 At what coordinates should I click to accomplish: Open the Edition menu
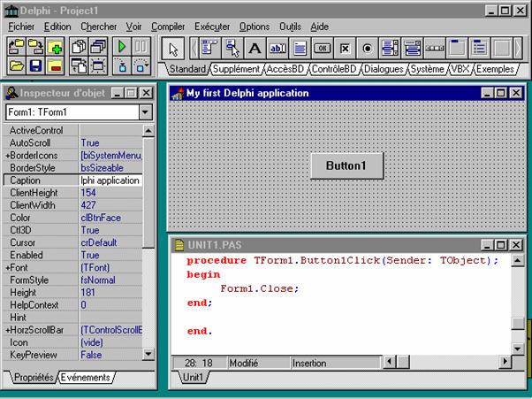pyautogui.click(x=57, y=27)
